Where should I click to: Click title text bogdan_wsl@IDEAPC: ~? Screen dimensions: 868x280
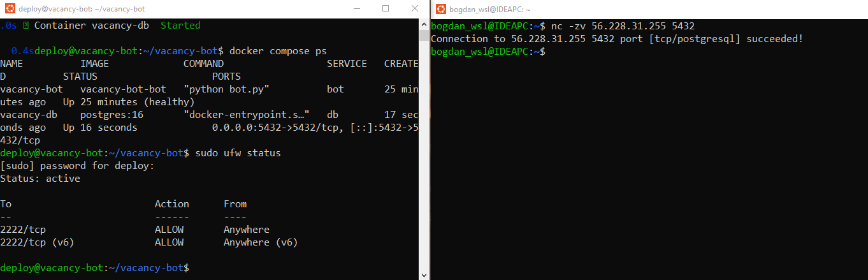pos(490,9)
